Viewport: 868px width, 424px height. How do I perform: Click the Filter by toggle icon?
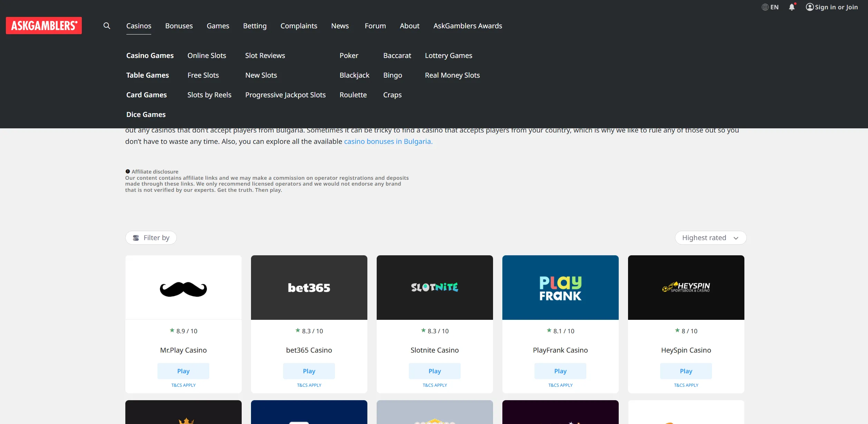click(136, 238)
